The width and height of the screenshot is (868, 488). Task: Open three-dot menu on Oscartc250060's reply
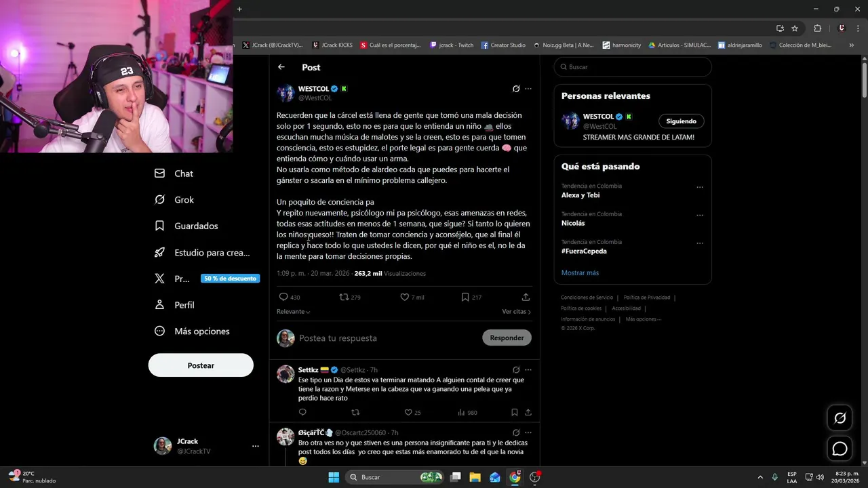pyautogui.click(x=528, y=432)
